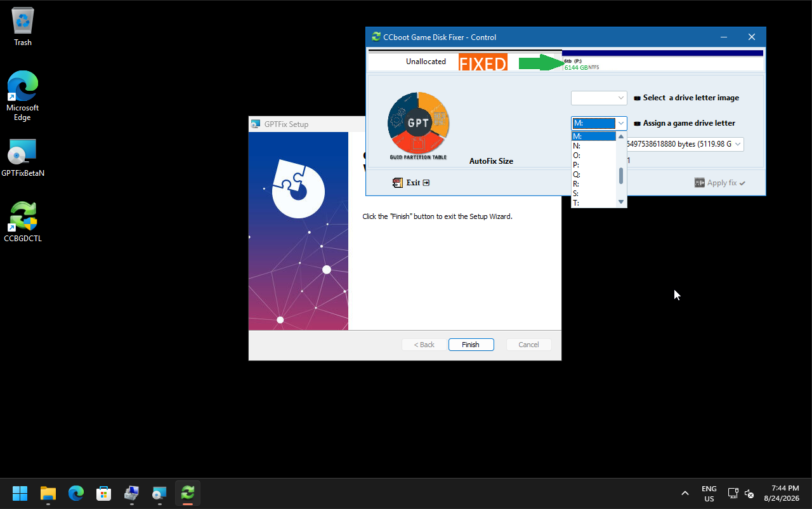Click the Back button in GPTFix Setup
The width and height of the screenshot is (812, 509).
click(x=424, y=345)
